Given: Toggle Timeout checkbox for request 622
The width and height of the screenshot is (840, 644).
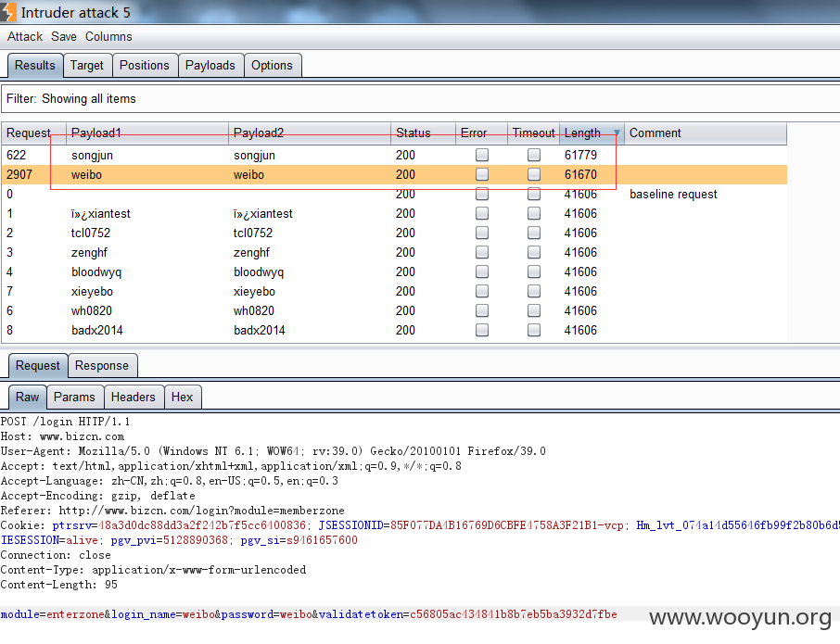Looking at the screenshot, I should click(x=534, y=155).
